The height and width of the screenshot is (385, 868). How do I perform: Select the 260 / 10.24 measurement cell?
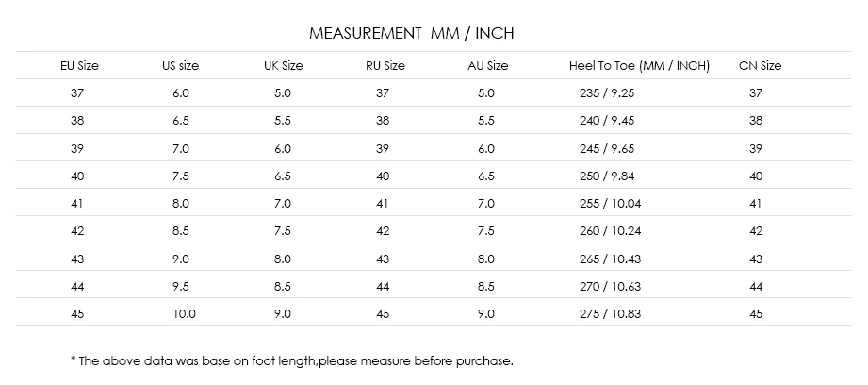point(610,231)
